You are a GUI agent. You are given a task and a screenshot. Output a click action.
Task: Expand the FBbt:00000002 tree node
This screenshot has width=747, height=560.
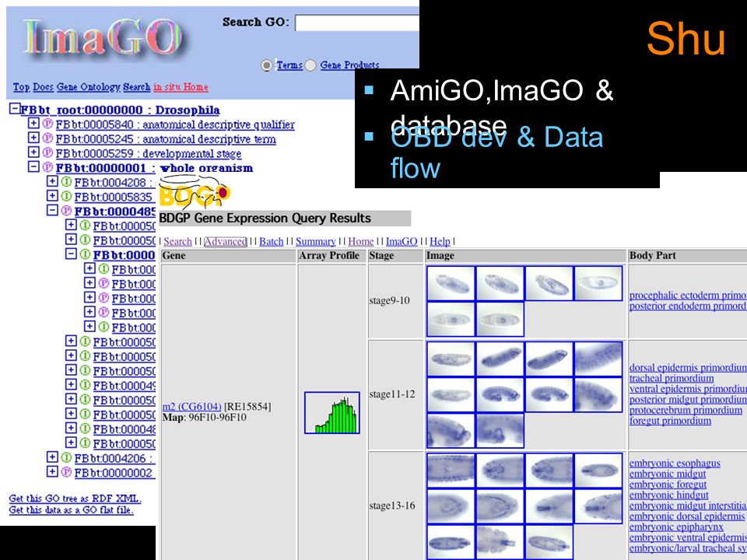(x=52, y=471)
